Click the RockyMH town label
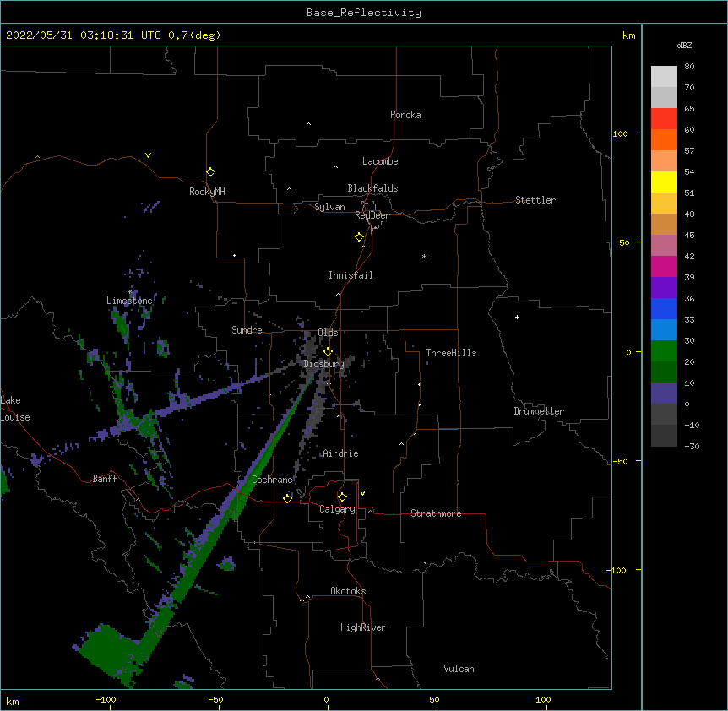The width and height of the screenshot is (728, 711). pos(207,192)
